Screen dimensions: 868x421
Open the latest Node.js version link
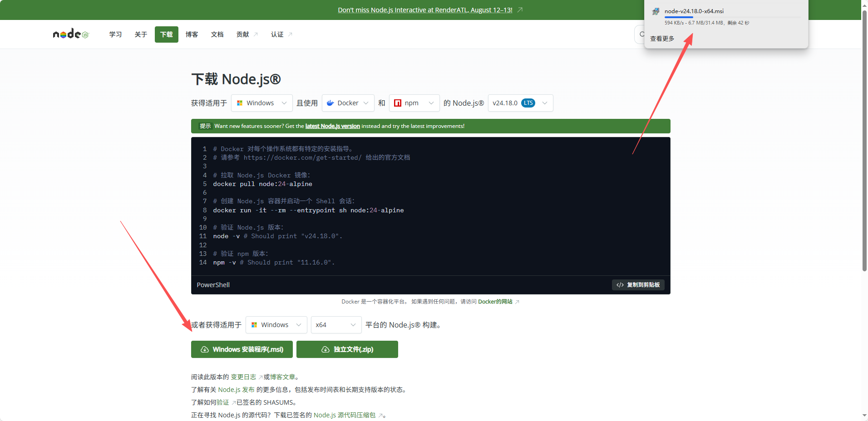(332, 126)
